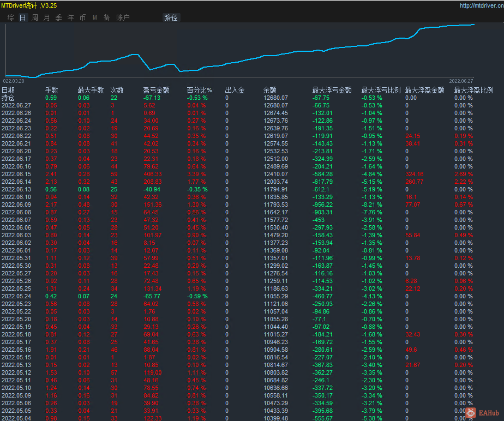Click the blue equity curve chart
The width and height of the screenshot is (504, 421).
(x=239, y=51)
